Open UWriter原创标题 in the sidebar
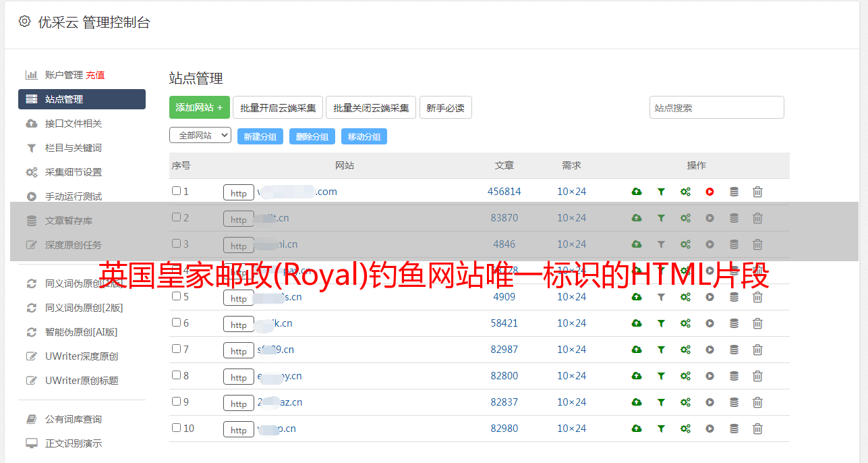The width and height of the screenshot is (868, 463). tap(82, 381)
